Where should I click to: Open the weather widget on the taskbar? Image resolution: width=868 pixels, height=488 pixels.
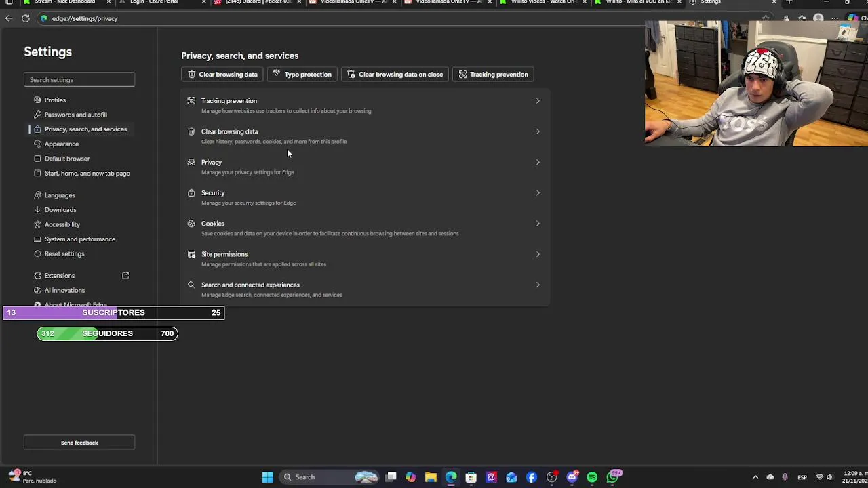click(33, 477)
